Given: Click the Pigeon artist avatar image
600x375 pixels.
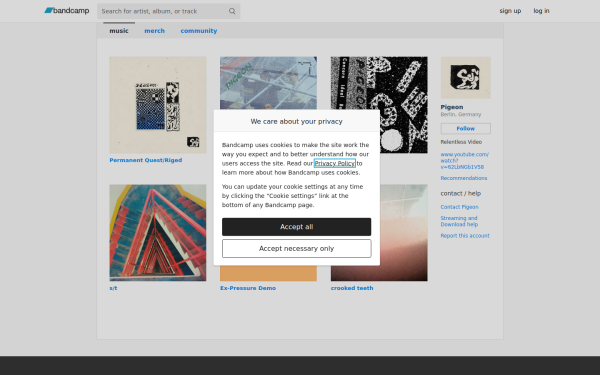Looking at the screenshot, I should point(465,78).
